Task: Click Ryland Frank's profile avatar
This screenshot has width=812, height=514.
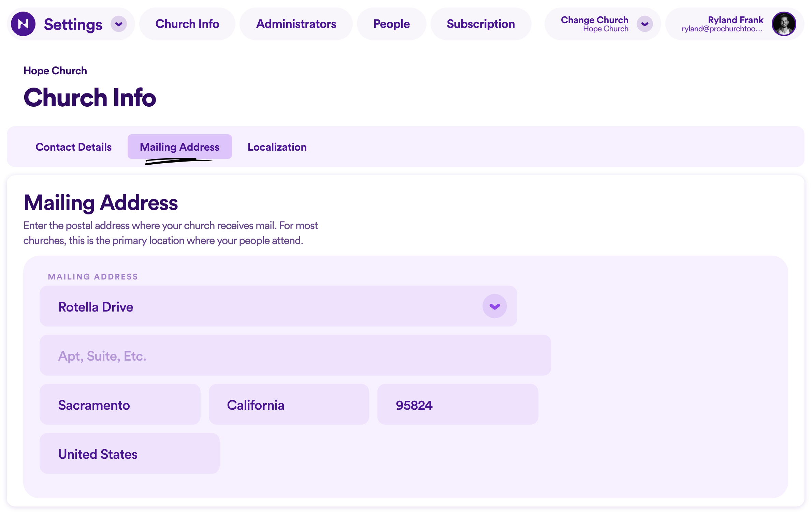Action: (784, 24)
